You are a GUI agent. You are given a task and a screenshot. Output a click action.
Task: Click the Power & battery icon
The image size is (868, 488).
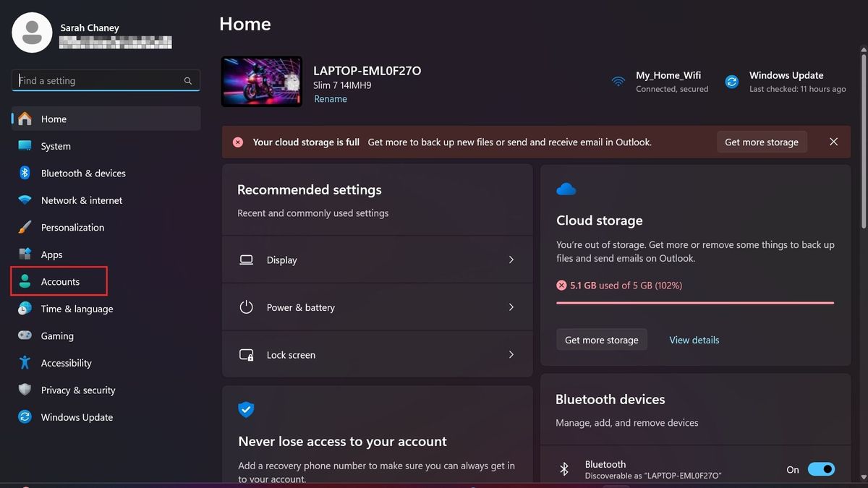click(x=247, y=307)
